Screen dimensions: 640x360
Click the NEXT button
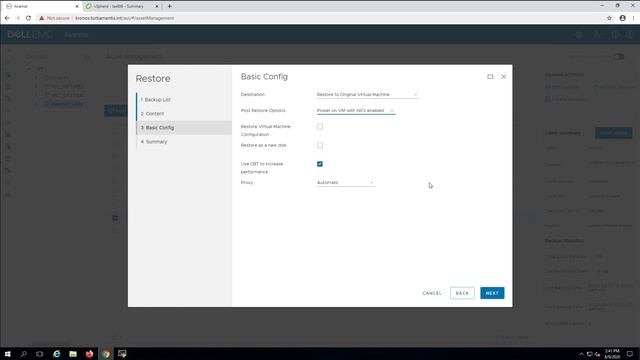coord(492,293)
